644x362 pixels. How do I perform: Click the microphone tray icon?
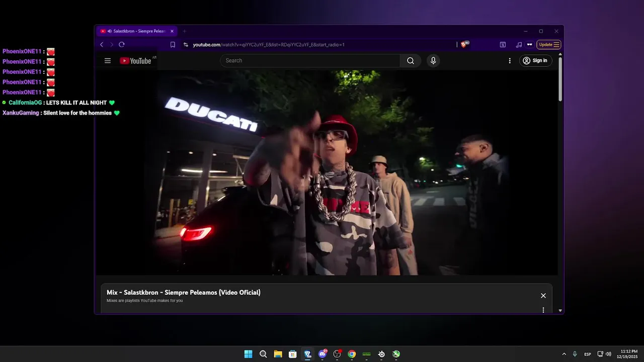click(575, 354)
